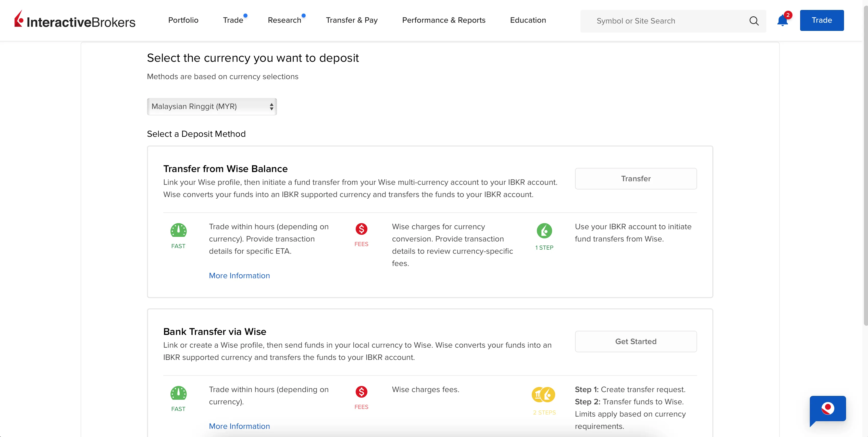Open the notifications bell icon
This screenshot has height=437, width=868.
[x=783, y=21]
